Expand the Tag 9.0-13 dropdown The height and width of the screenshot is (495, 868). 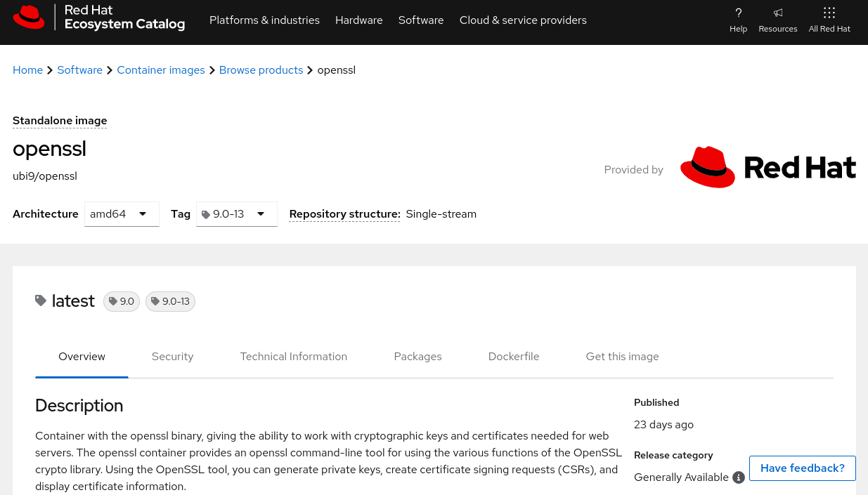tap(236, 214)
